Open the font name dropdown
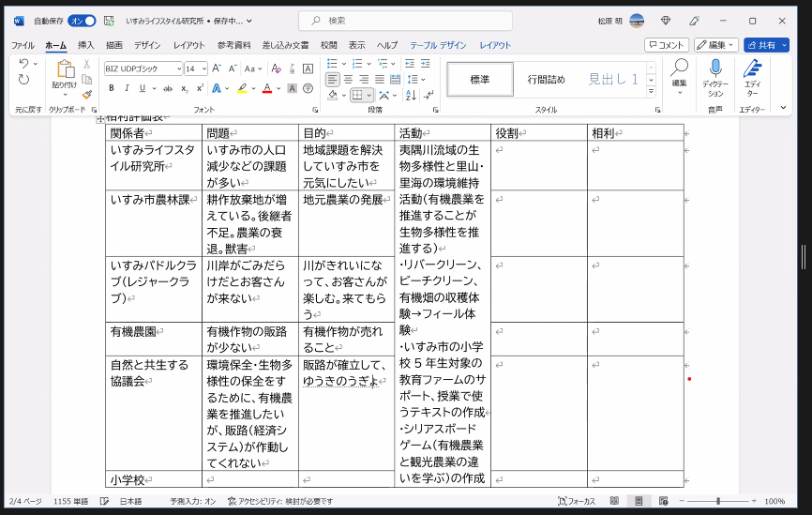This screenshot has width=812, height=515. tap(179, 68)
